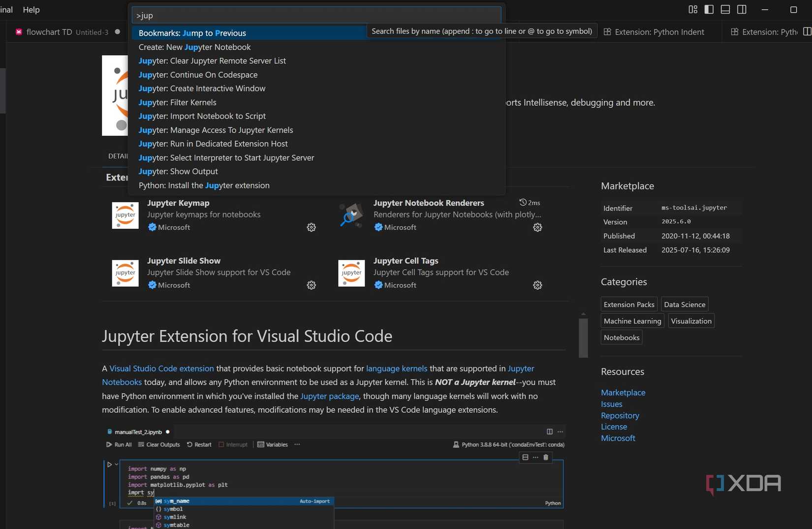The image size is (812, 529).
Task: Select Create: New Jupyter Notebook
Action: pos(195,47)
